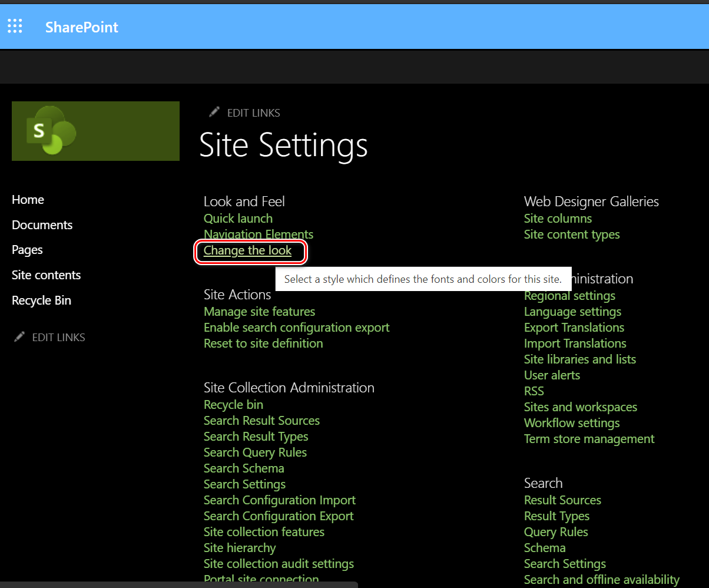Open EDIT LINKS in the left navigation

58,337
